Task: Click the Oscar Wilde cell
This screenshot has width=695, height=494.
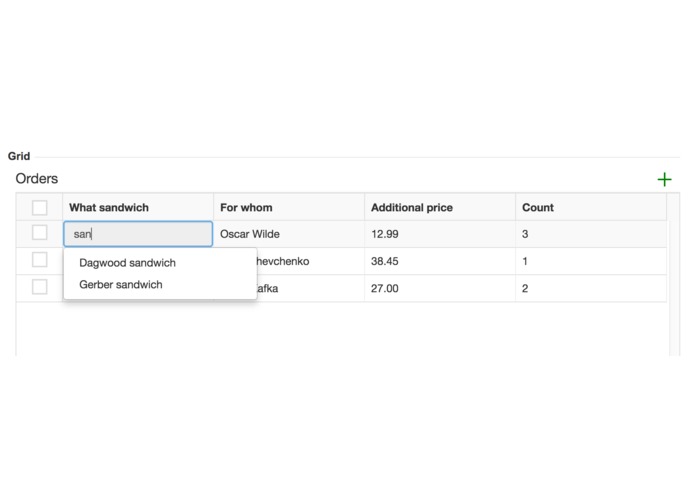Action: pyautogui.click(x=289, y=234)
